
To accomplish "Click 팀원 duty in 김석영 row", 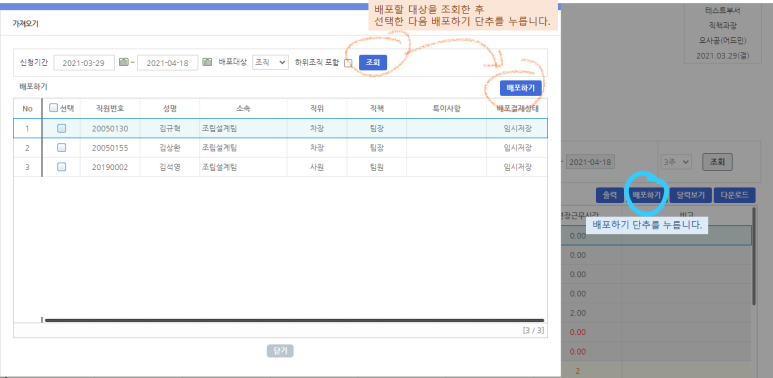I will coord(377,168).
